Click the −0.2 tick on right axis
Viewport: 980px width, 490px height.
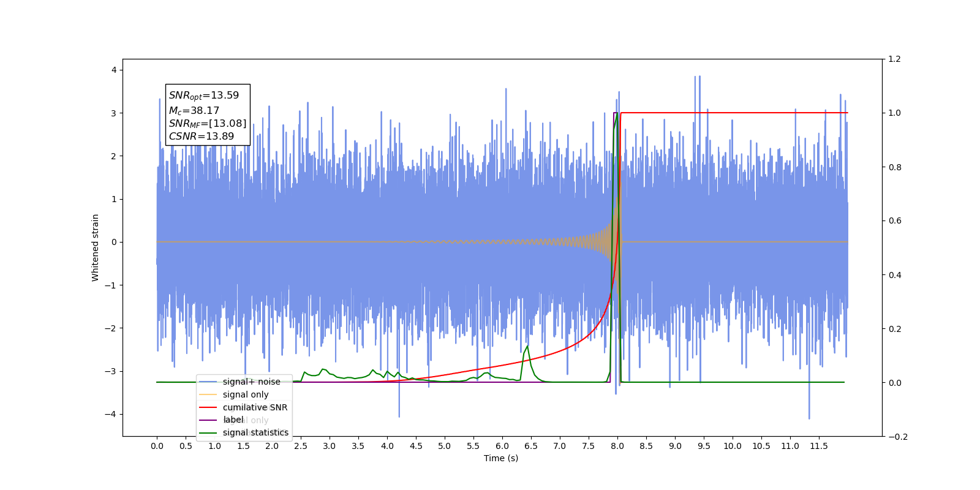click(897, 437)
